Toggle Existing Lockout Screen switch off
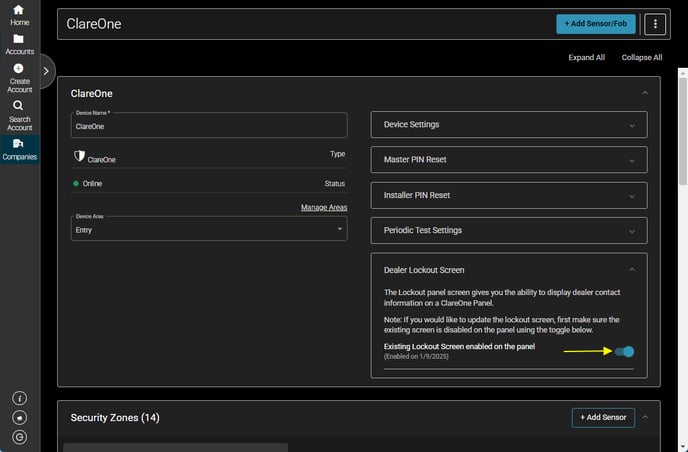This screenshot has height=452, width=688. click(x=624, y=352)
